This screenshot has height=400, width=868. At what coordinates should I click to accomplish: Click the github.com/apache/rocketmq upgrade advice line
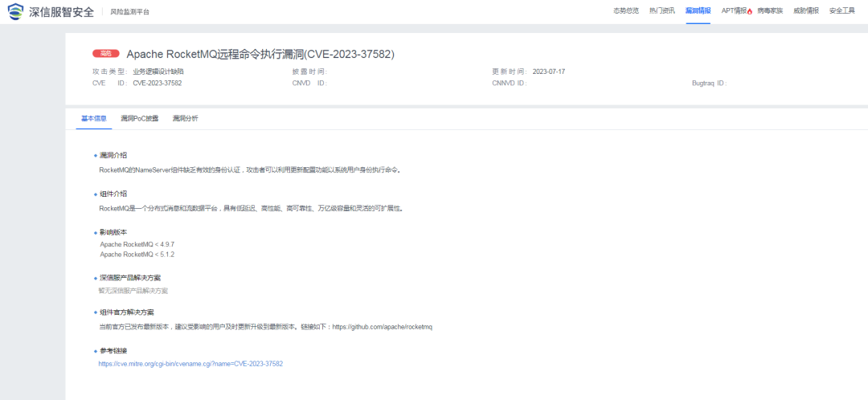coord(265,327)
